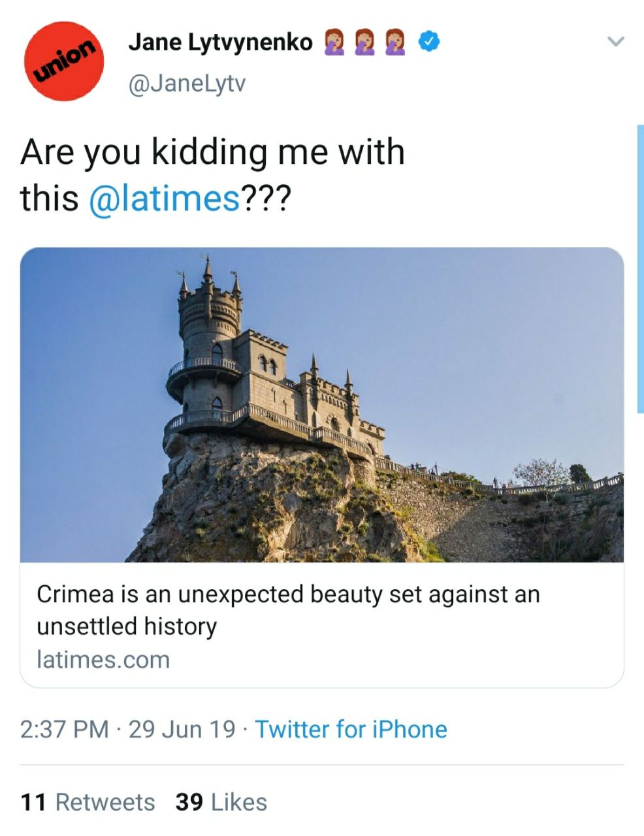Viewport: 644px width, 836px height.
Task: Click the 2:37 PM timestamp
Action: click(64, 729)
